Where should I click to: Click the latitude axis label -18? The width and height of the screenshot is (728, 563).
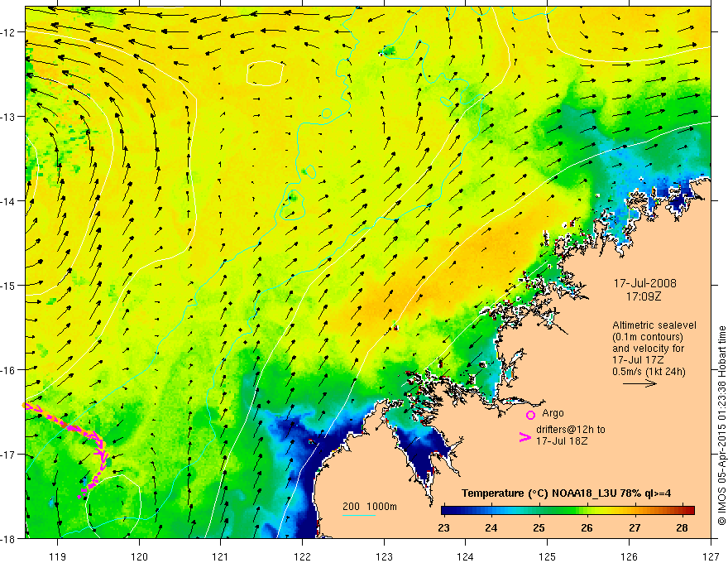pyautogui.click(x=8, y=538)
